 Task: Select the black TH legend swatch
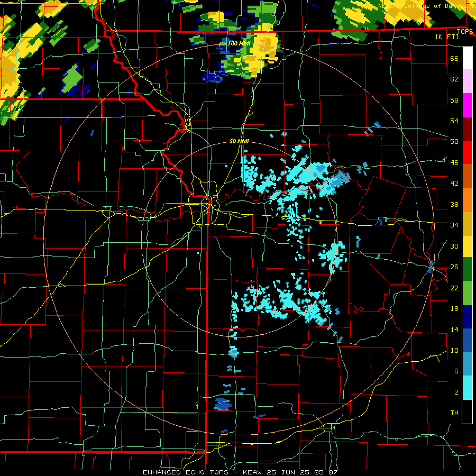[x=467, y=411]
